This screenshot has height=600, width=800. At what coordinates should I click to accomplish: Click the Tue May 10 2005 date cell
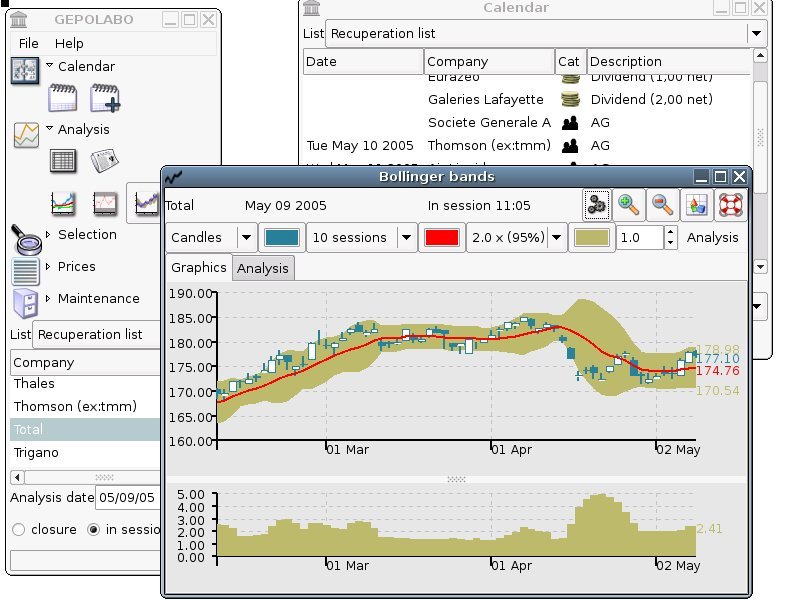pos(360,145)
